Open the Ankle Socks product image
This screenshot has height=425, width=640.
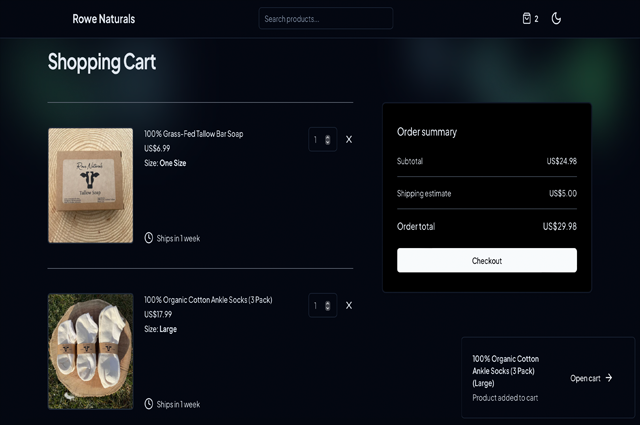90,350
